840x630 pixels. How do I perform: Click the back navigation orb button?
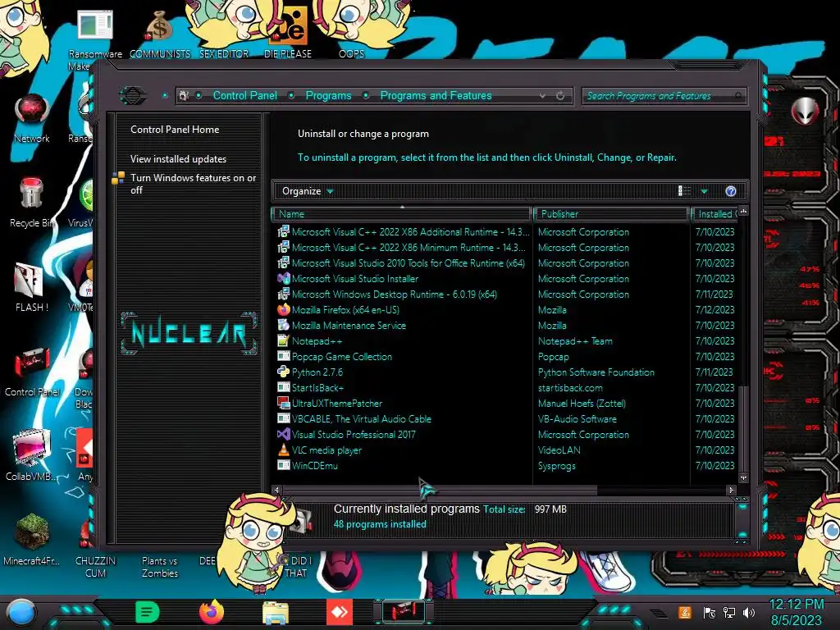coord(132,96)
